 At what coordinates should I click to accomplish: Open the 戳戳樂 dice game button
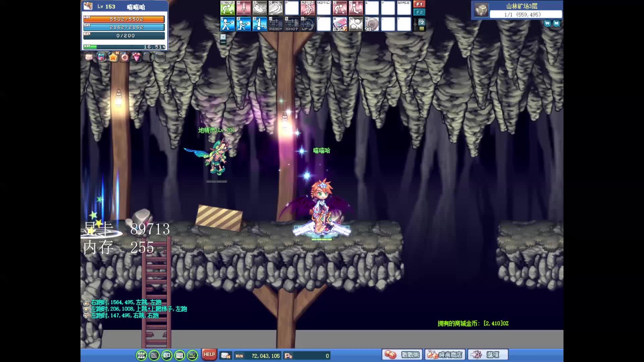(x=402, y=355)
